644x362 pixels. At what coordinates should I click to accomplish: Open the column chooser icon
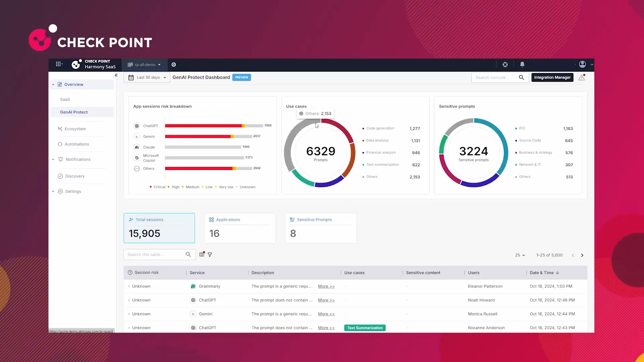pyautogui.click(x=202, y=254)
